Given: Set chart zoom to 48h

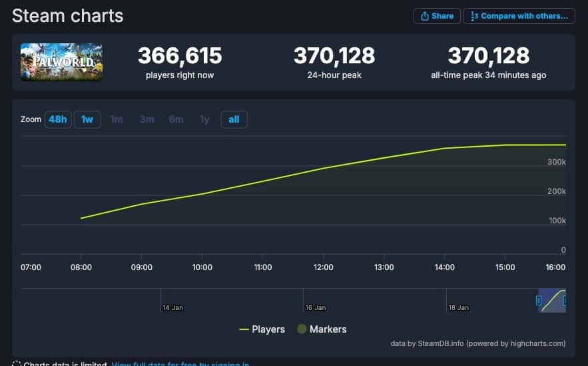Looking at the screenshot, I should click(x=57, y=119).
